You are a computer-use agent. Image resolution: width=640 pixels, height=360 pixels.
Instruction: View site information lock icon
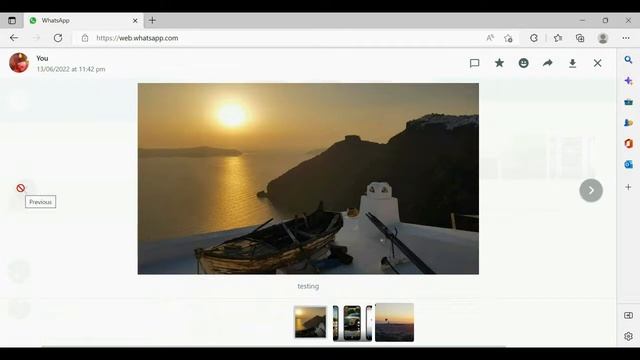pos(85,38)
